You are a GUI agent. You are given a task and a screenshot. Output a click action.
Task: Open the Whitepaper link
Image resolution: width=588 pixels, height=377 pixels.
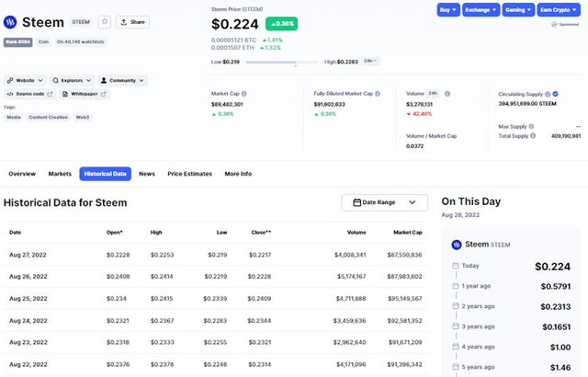coord(84,94)
